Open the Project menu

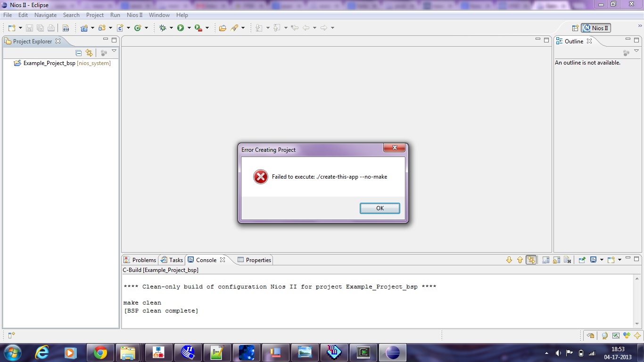click(x=95, y=15)
